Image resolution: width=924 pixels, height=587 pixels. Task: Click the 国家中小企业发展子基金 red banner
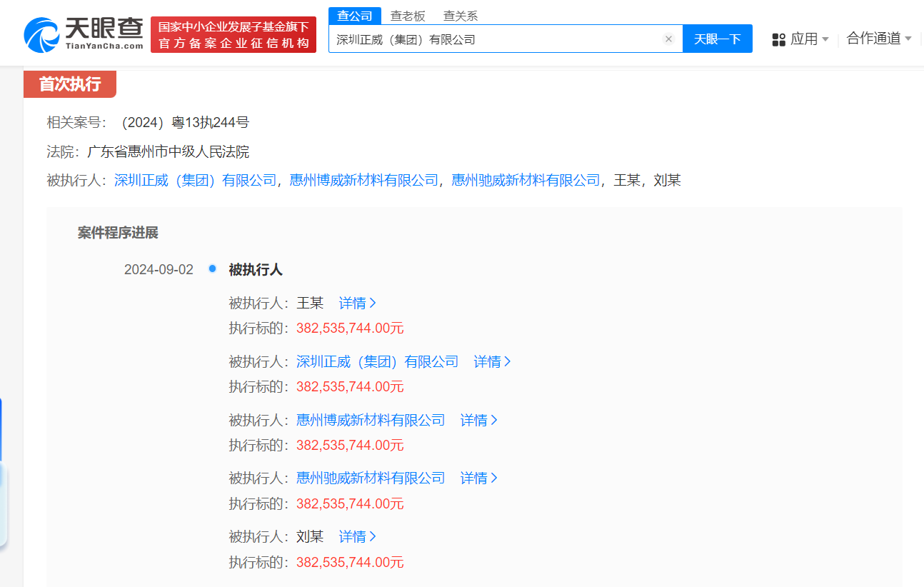pos(233,34)
